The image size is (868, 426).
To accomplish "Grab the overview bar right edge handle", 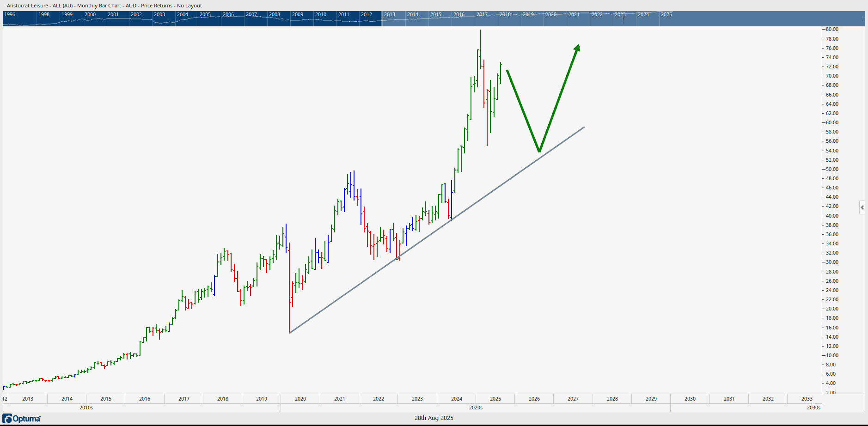I will tap(863, 18).
